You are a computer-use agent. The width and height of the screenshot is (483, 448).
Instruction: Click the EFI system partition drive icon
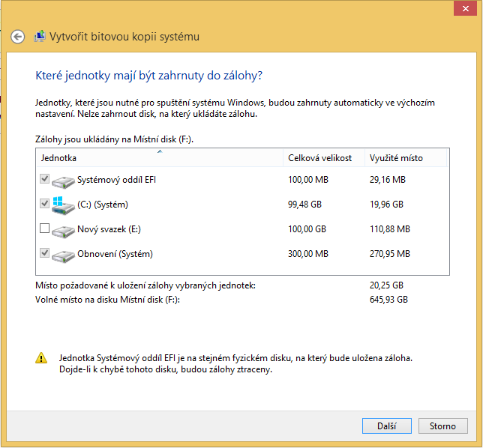pyautogui.click(x=63, y=181)
